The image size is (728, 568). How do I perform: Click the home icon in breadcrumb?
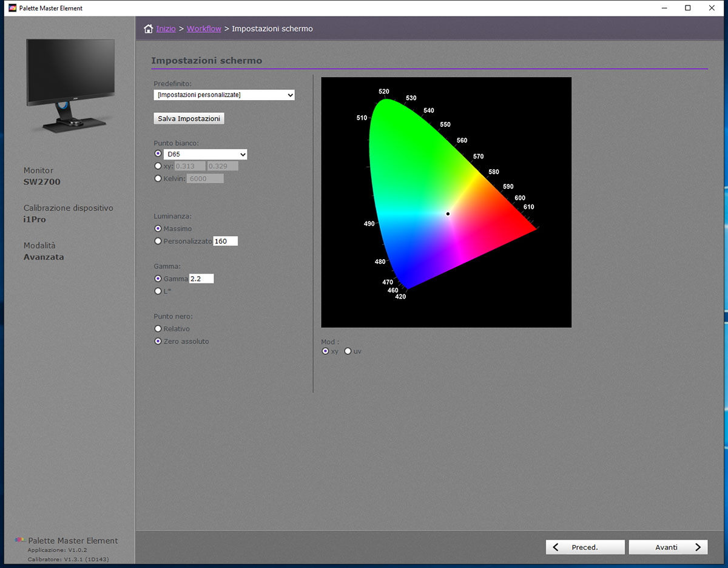[148, 29]
